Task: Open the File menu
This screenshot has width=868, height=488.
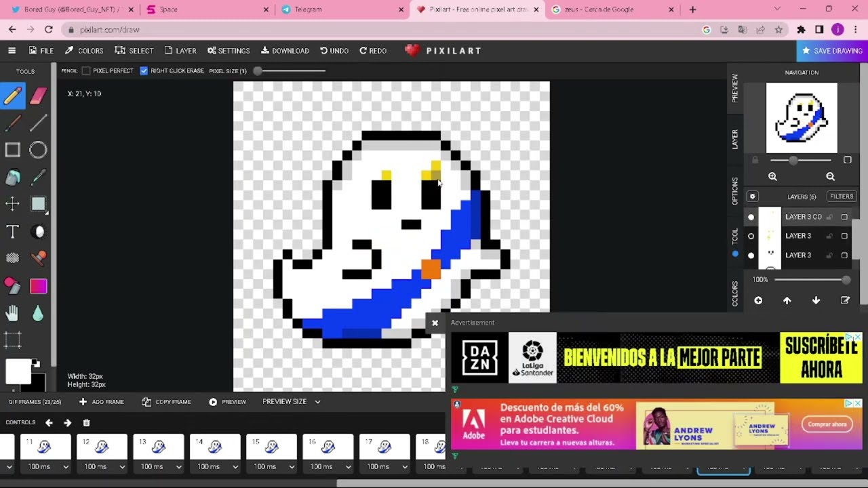Action: pos(41,51)
